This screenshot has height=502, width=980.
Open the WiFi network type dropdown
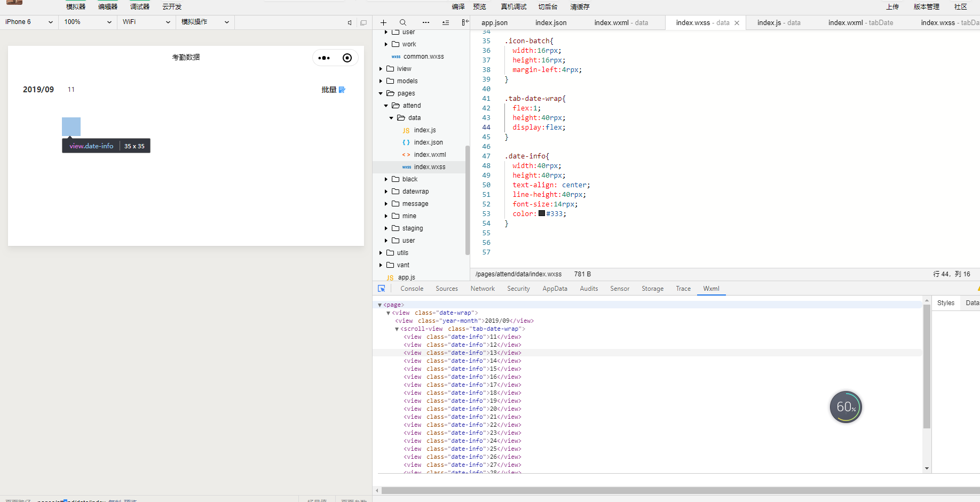tap(146, 22)
